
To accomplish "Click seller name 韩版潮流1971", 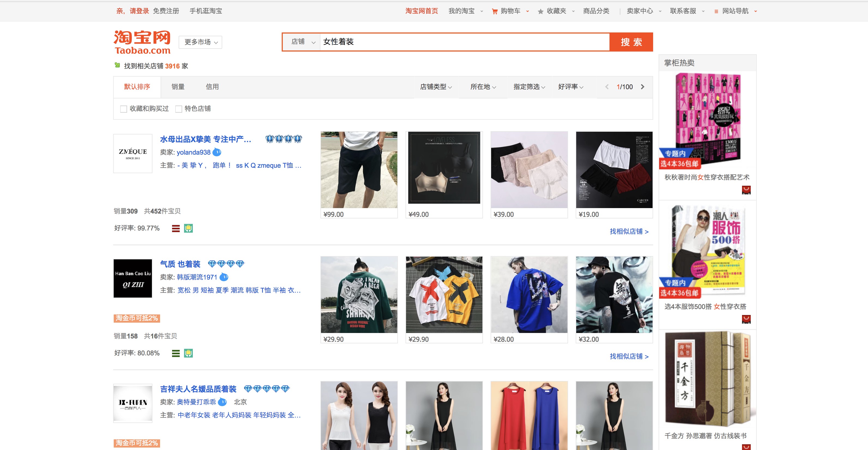I will [x=197, y=277].
